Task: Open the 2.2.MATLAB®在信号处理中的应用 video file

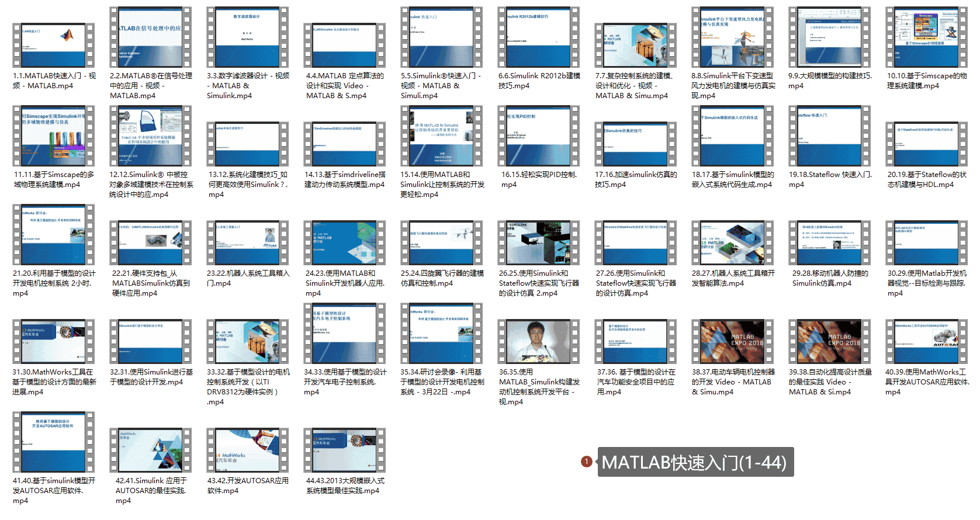Action: pyautogui.click(x=150, y=37)
